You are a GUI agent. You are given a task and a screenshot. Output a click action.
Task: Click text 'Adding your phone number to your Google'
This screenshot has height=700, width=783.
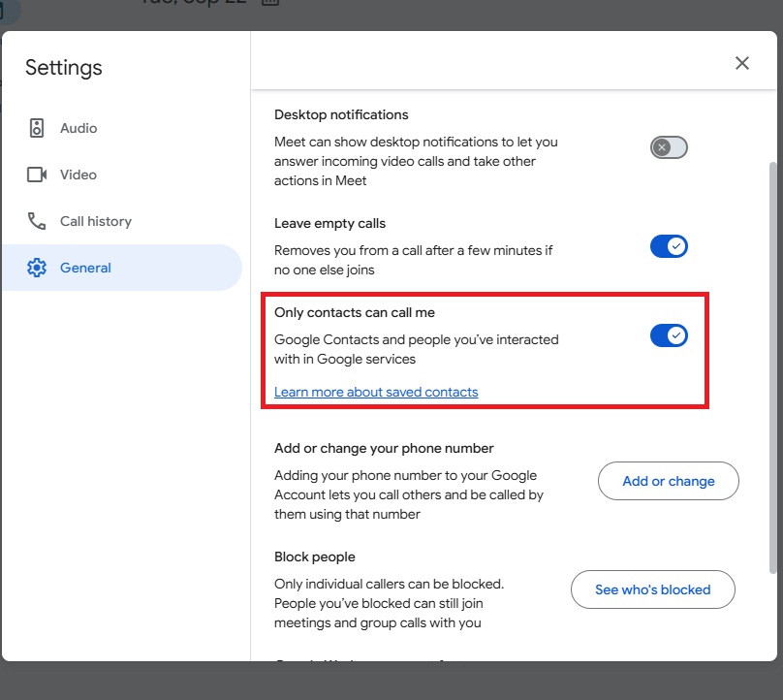pos(405,475)
